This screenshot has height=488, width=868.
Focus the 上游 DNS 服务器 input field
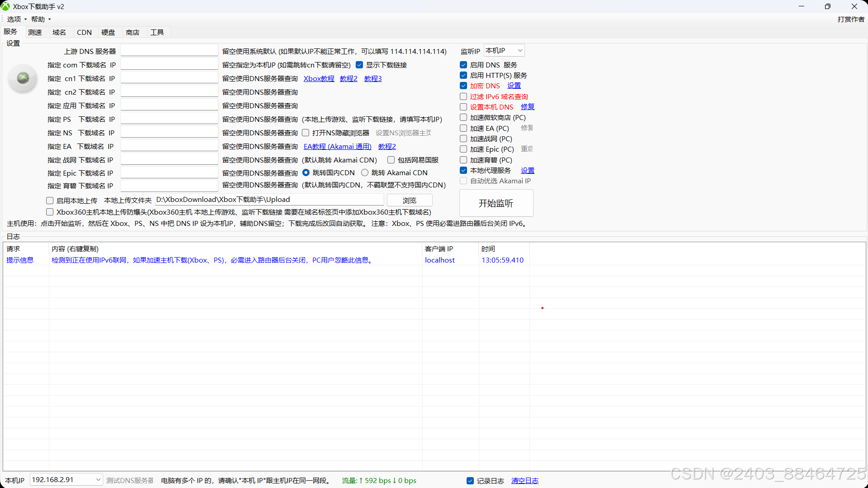(169, 51)
